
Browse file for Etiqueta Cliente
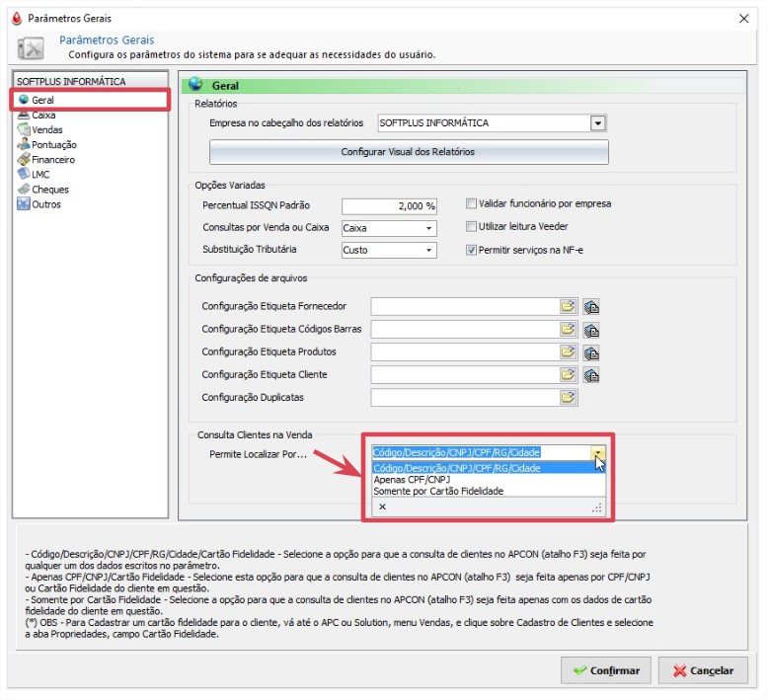568,375
